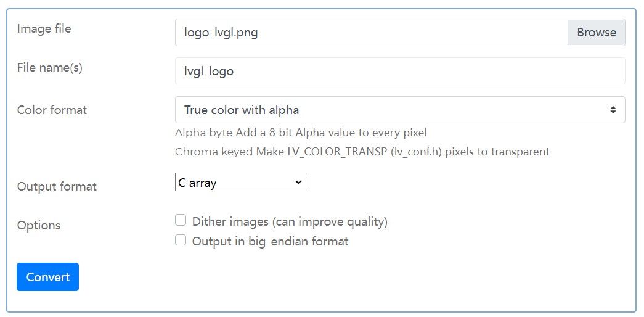Image resolution: width=644 pixels, height=317 pixels.
Task: Click the 'File name(s)' label
Action: 50,68
